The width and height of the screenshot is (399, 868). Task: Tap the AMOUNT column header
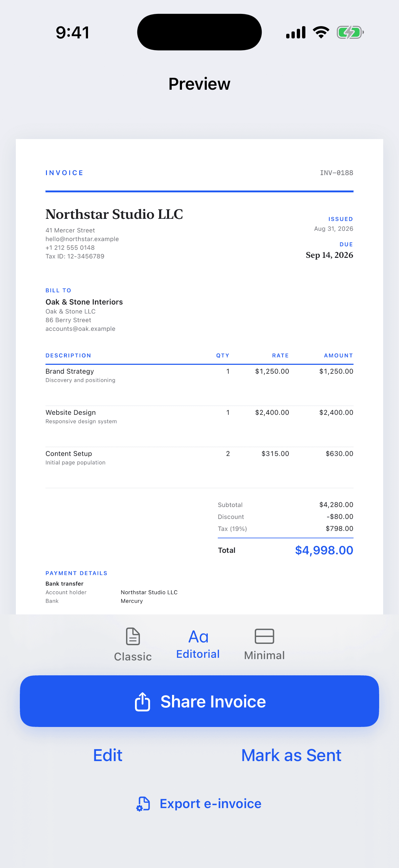coord(338,356)
